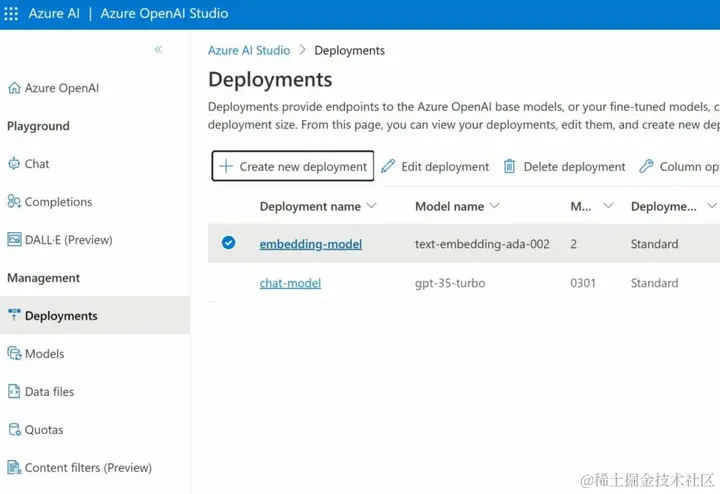Screen dimensions: 720x494
Task: Open the Deployme... column dropdown chevron
Action: click(x=712, y=205)
